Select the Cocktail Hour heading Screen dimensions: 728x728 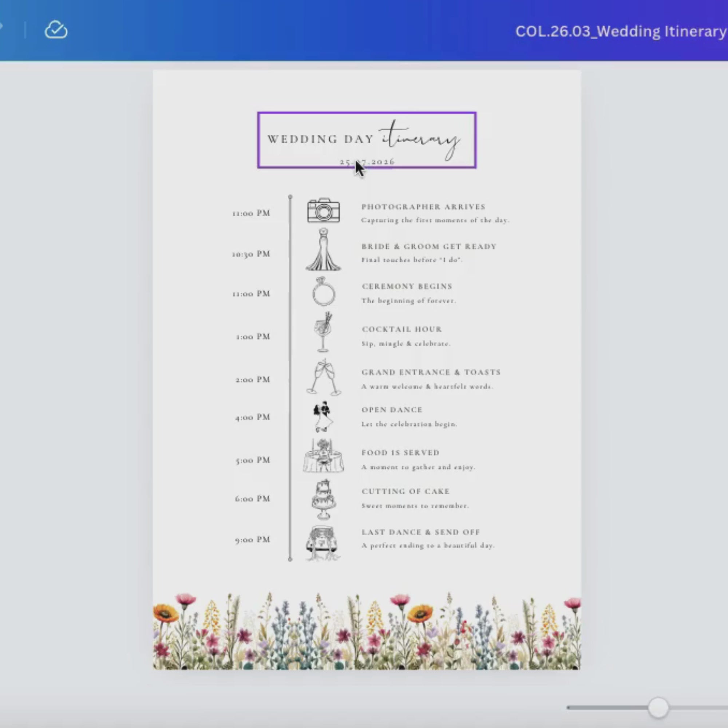tap(402, 329)
